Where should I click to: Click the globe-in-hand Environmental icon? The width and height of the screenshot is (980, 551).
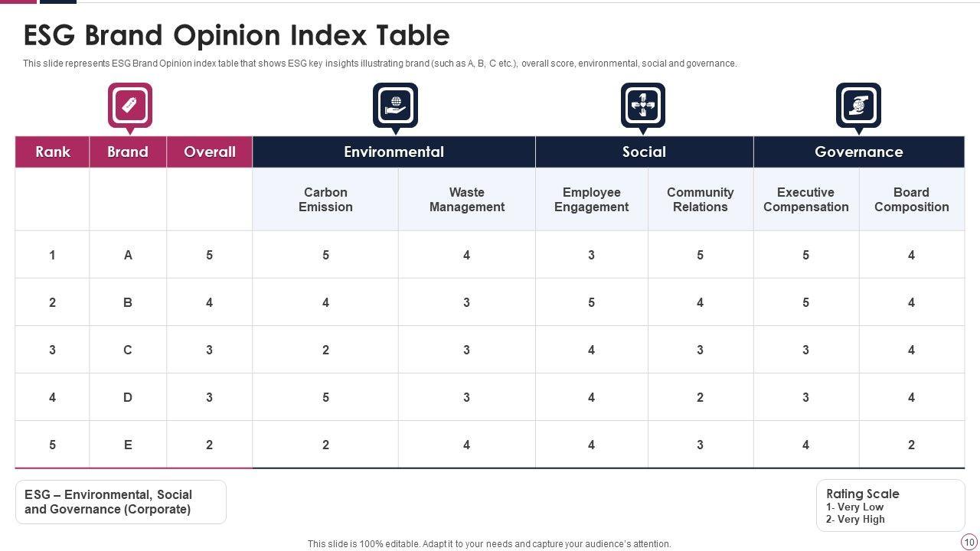[395, 105]
